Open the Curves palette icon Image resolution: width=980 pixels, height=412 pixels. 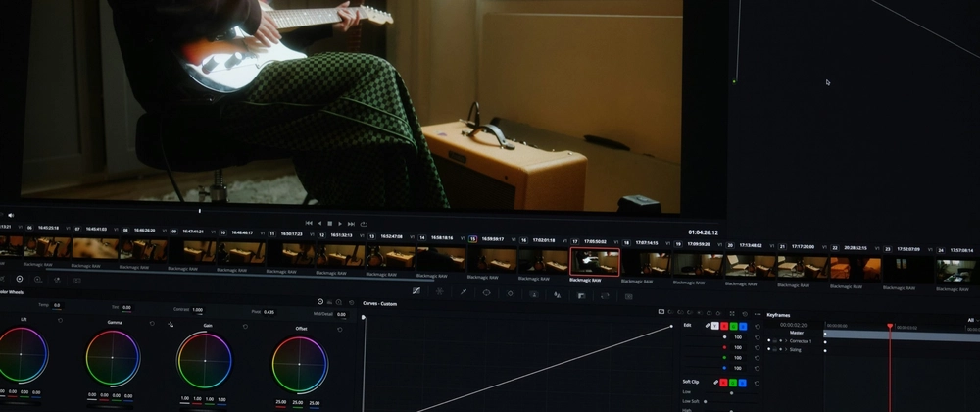pyautogui.click(x=416, y=291)
